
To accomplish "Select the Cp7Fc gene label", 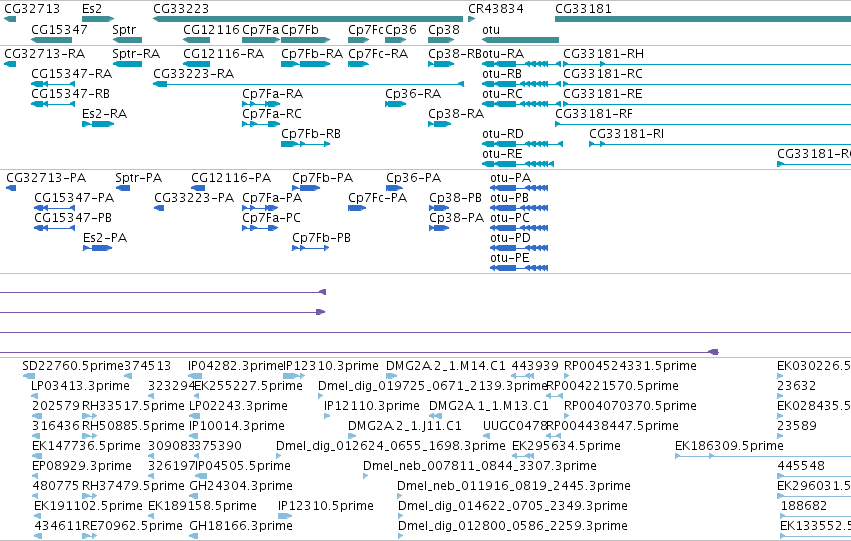I will coord(366,29).
